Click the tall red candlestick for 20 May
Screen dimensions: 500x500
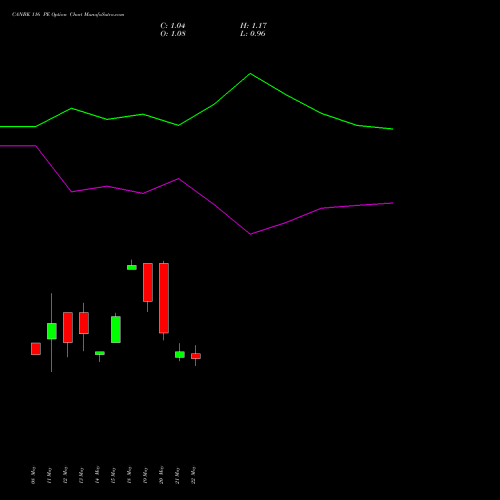pyautogui.click(x=164, y=298)
